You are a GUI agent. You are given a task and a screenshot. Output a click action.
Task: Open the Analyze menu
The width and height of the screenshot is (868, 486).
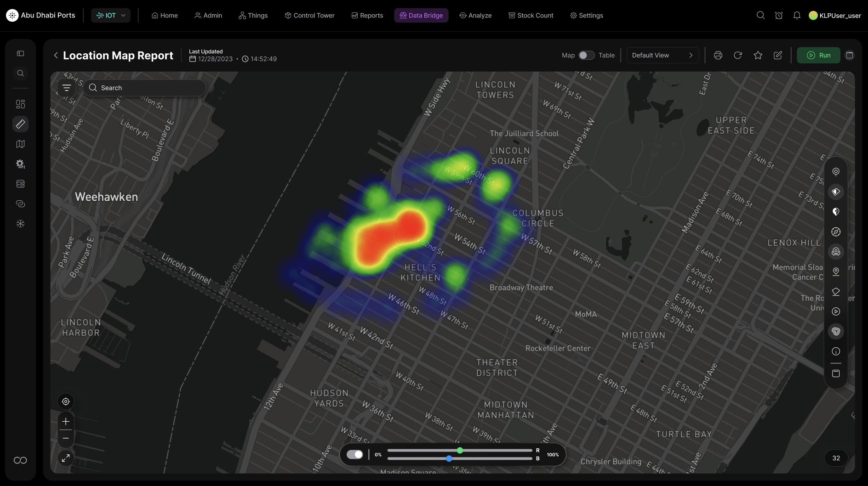tap(475, 15)
